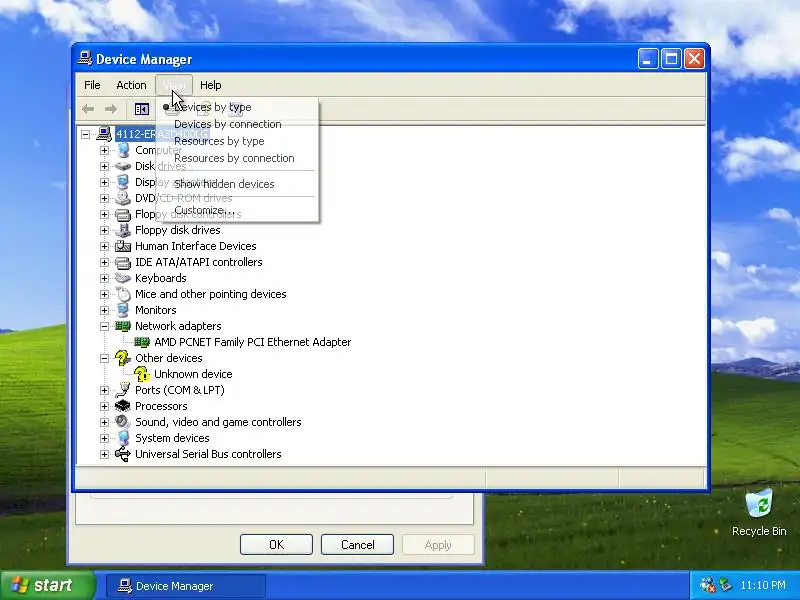Click the System devices icon
The width and height of the screenshot is (800, 600).
tap(123, 438)
